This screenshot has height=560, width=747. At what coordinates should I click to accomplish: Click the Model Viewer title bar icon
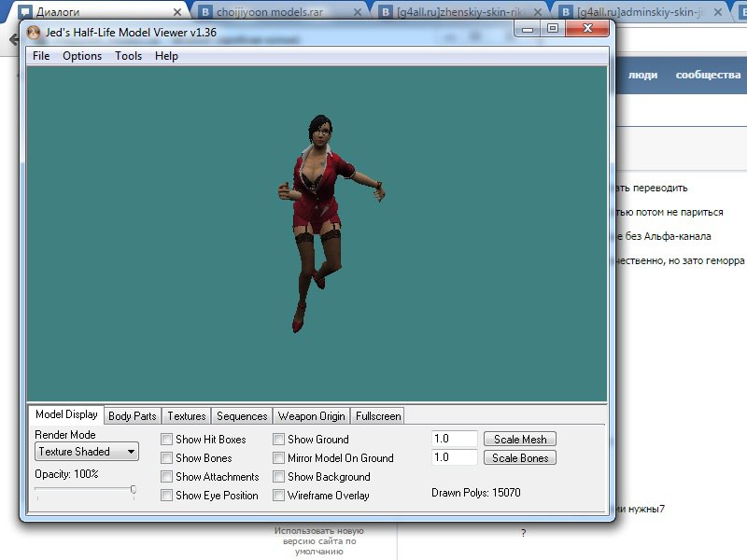point(34,33)
